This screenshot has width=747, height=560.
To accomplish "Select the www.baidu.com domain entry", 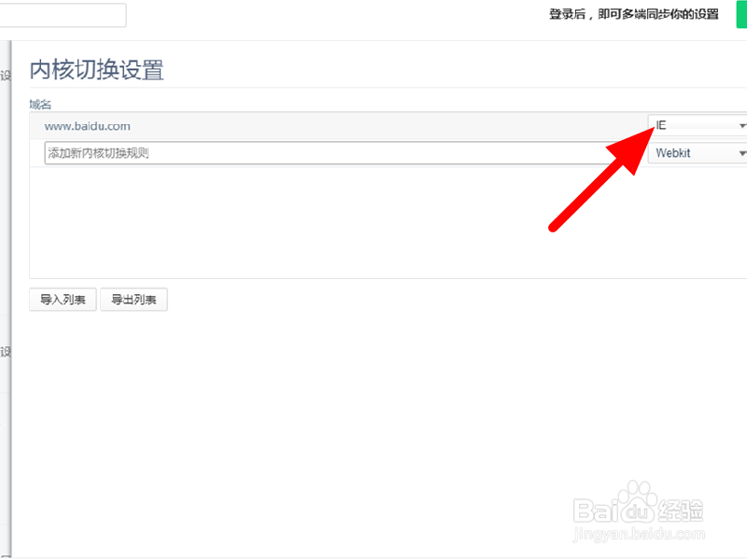I will click(x=87, y=126).
